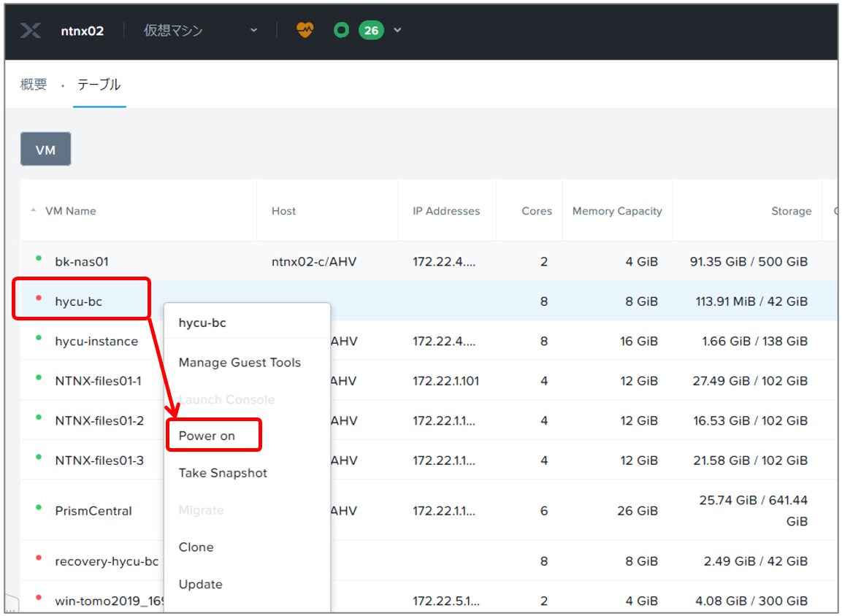This screenshot has width=842, height=616.
Task: Click IP address 172.22.5.1... for win-tomo2019
Action: [x=445, y=601]
